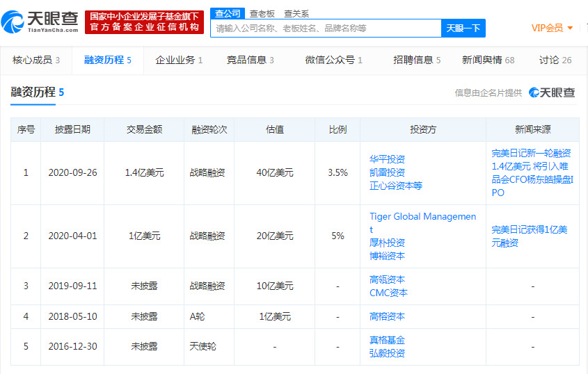Click the VIP会员 text

(x=547, y=28)
